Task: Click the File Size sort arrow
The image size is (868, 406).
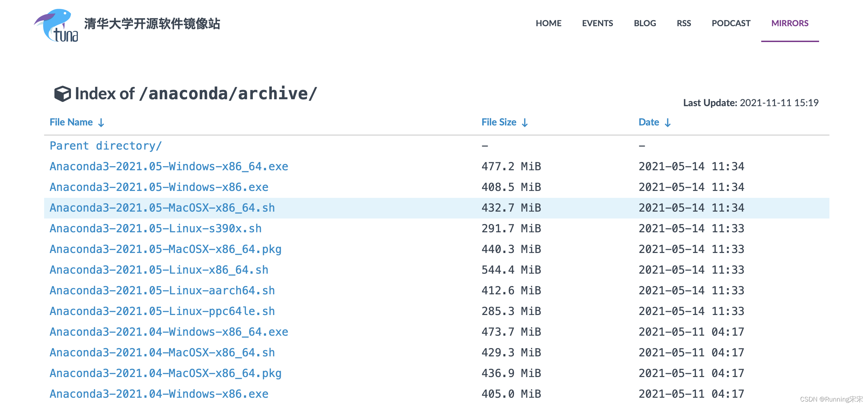Action: [x=525, y=123]
